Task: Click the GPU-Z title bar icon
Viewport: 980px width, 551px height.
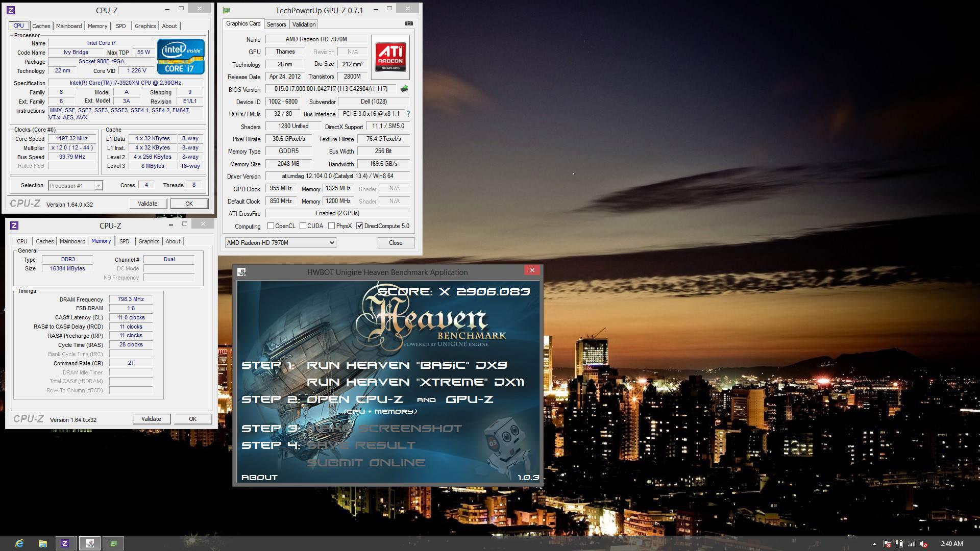Action: [227, 10]
